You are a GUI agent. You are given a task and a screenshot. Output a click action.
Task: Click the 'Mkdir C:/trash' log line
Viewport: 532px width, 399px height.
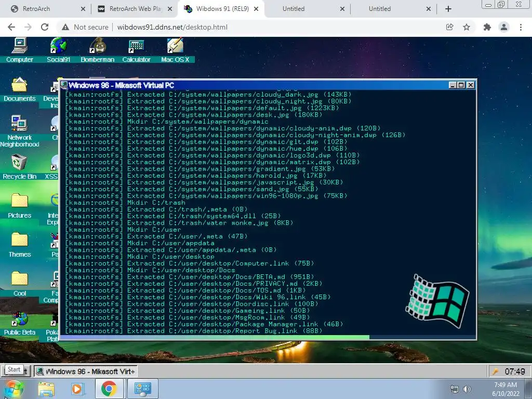click(125, 203)
